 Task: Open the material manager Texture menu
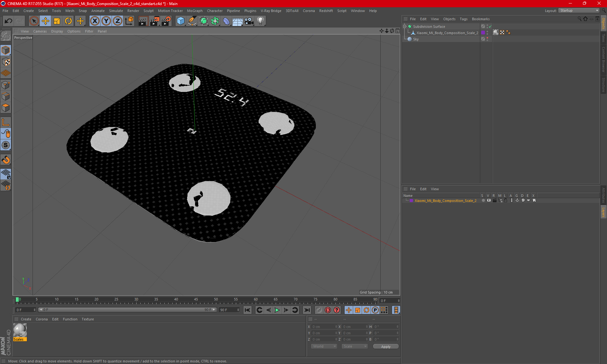click(88, 319)
